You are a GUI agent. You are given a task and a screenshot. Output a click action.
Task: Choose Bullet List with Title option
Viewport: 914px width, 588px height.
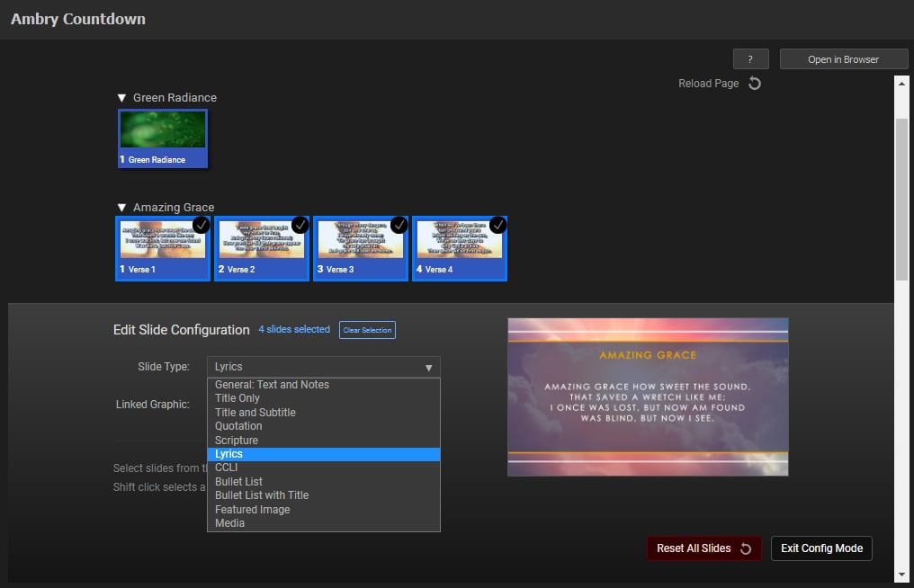tap(324, 495)
